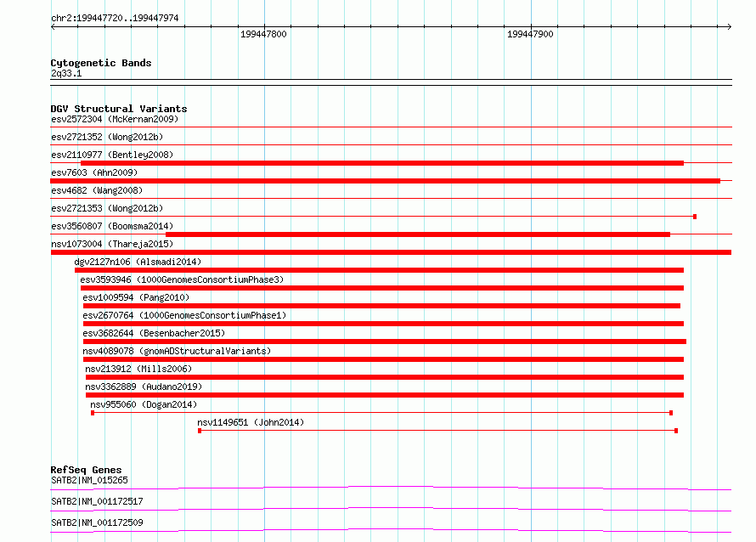Open transcript SATB2|NM_001172509
This screenshot has height=542, width=756.
(97, 522)
